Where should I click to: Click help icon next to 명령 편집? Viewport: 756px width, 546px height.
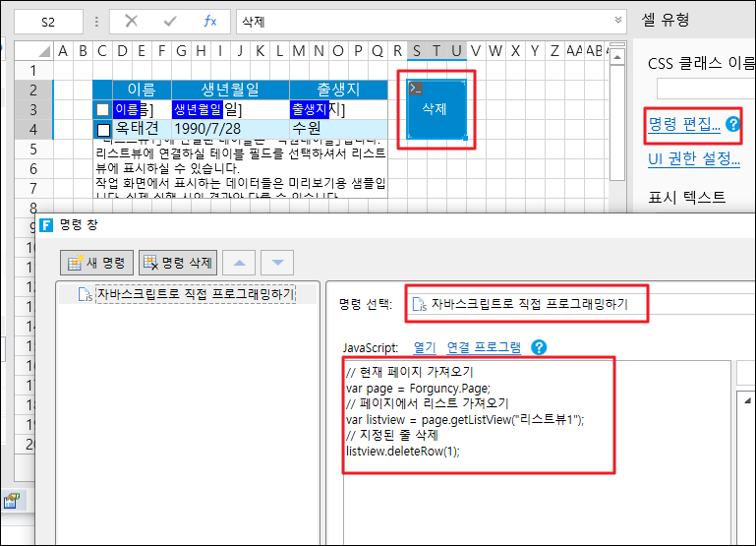[730, 125]
